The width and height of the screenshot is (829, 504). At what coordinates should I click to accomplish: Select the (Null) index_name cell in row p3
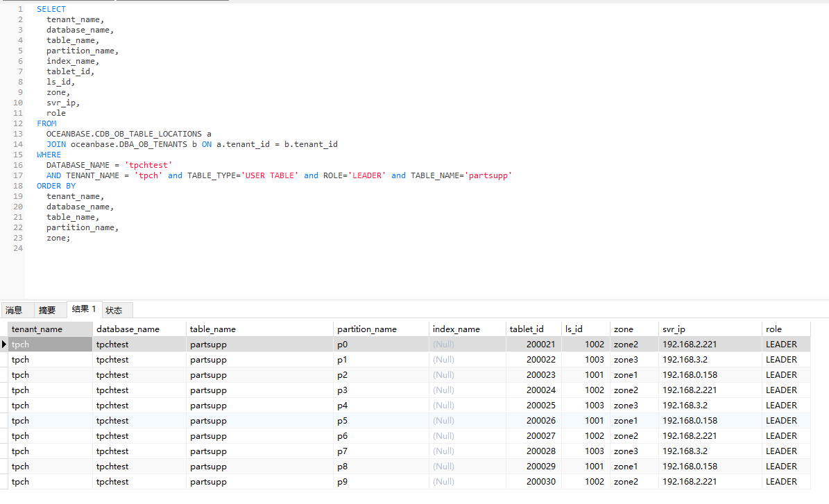pos(444,390)
